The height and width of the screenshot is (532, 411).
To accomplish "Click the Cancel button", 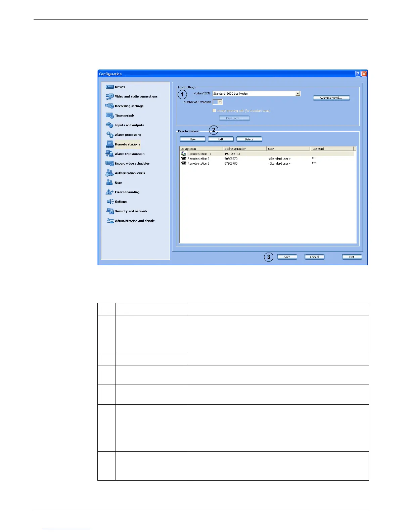I will [x=314, y=257].
